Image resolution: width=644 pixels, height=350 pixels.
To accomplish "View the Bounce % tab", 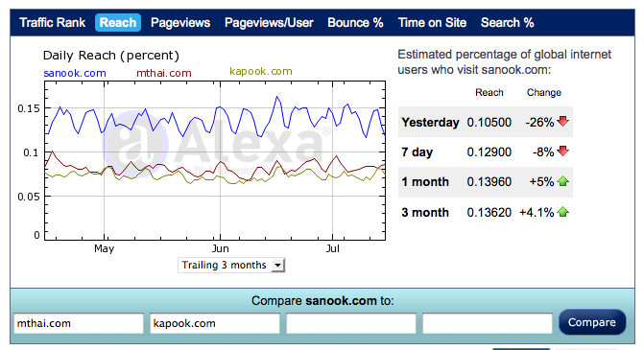I will (x=355, y=23).
